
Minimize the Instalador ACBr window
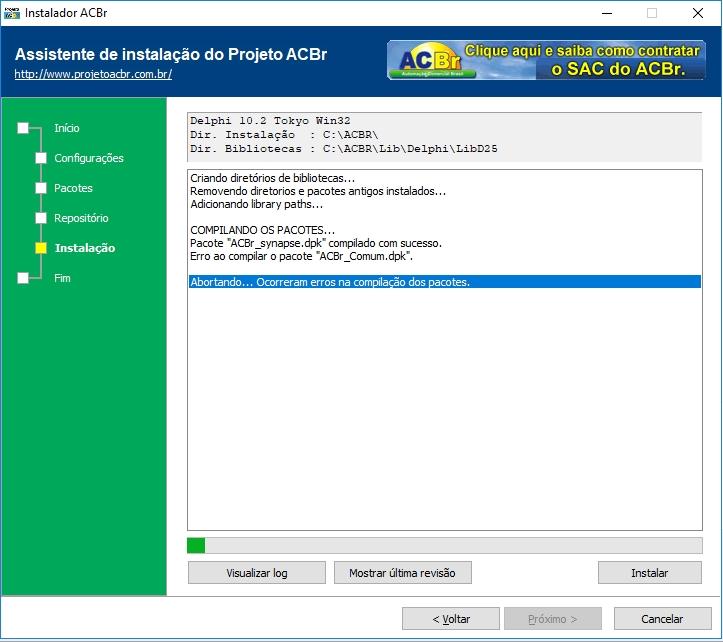point(607,13)
